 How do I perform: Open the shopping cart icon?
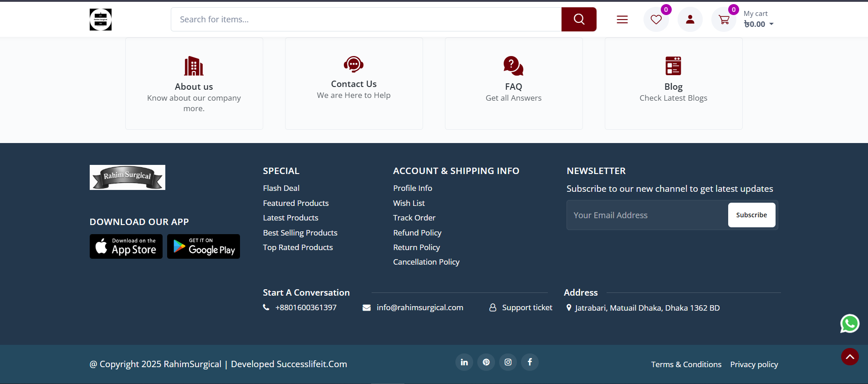pos(724,20)
